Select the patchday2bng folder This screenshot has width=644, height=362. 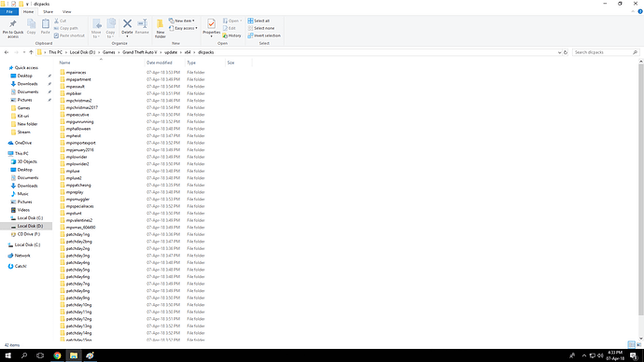pyautogui.click(x=78, y=242)
